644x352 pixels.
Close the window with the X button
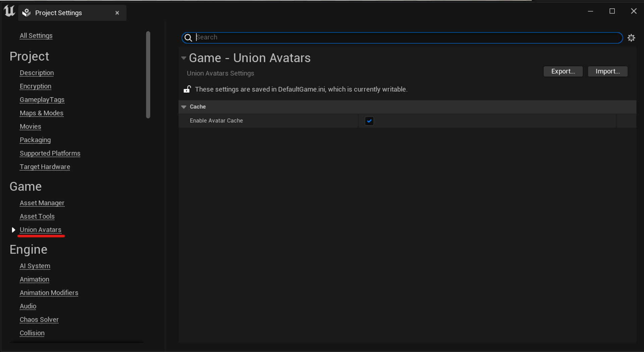point(634,11)
